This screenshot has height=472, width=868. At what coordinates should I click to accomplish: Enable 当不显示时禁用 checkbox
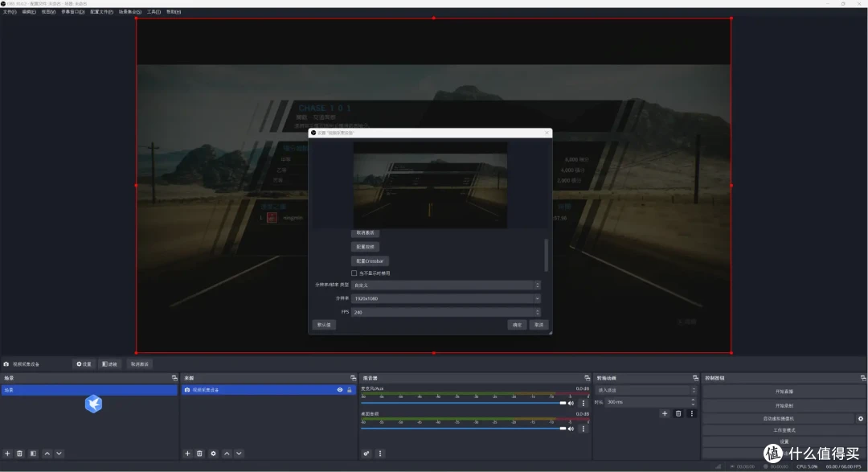(x=354, y=273)
